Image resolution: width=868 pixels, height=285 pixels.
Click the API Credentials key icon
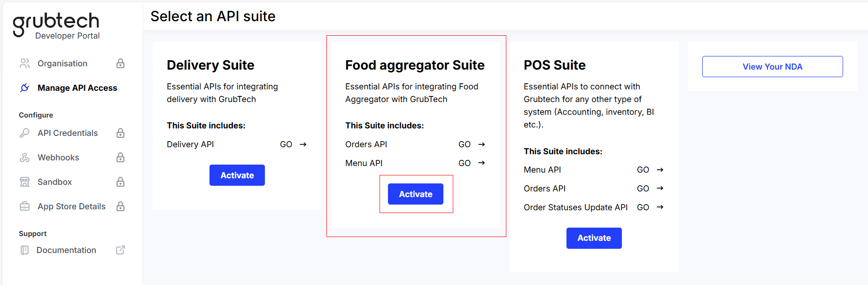coord(24,133)
